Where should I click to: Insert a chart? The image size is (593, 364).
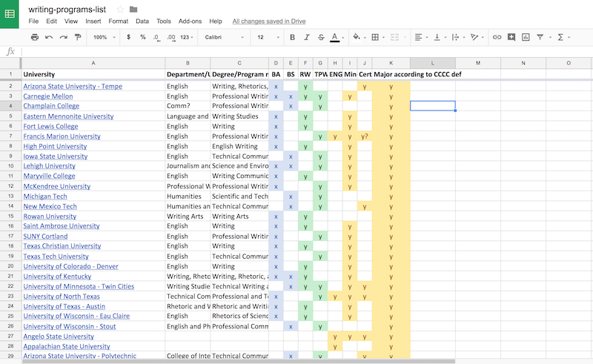point(526,37)
